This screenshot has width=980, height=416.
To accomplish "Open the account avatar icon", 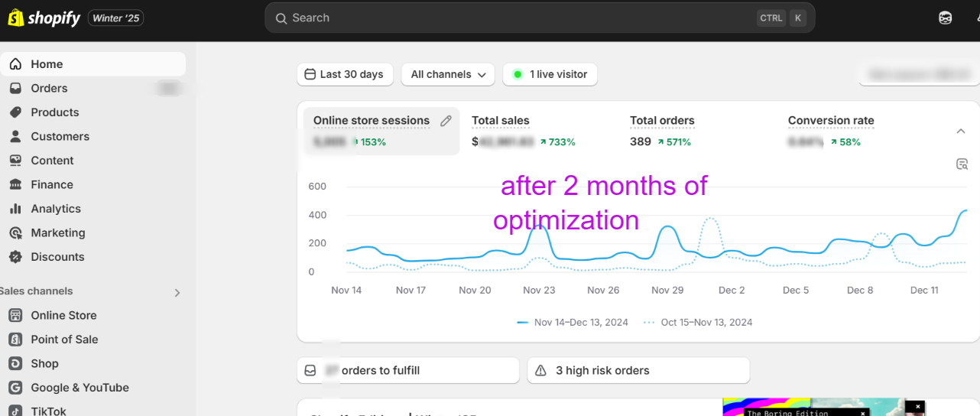I will coord(945,18).
